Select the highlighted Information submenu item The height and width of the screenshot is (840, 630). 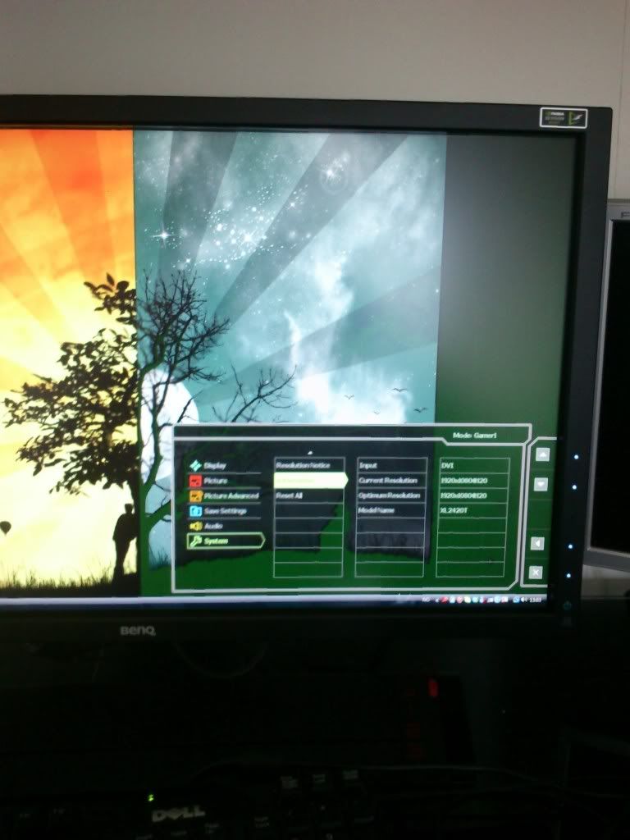point(310,480)
